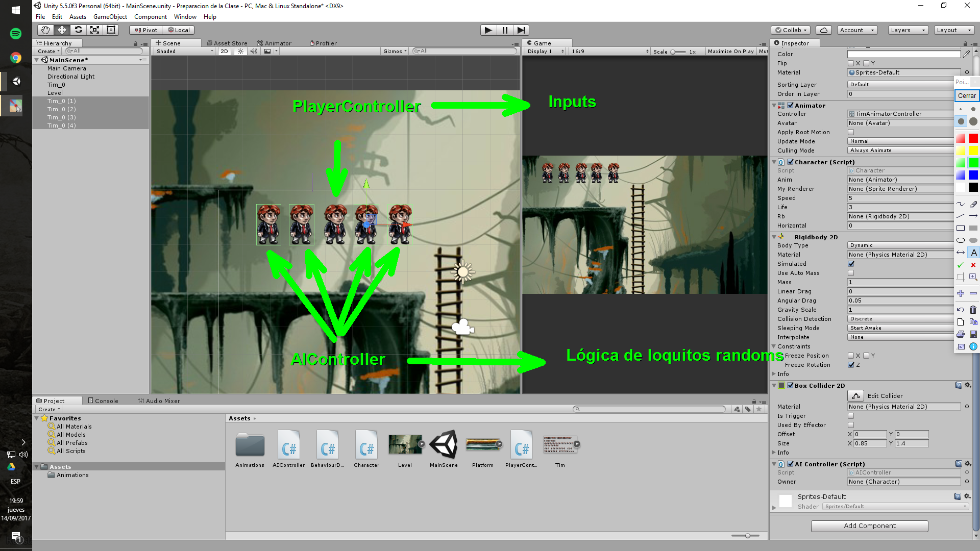This screenshot has height=551, width=980.
Task: Collapse the Rigidbody 2D component
Action: 774,237
